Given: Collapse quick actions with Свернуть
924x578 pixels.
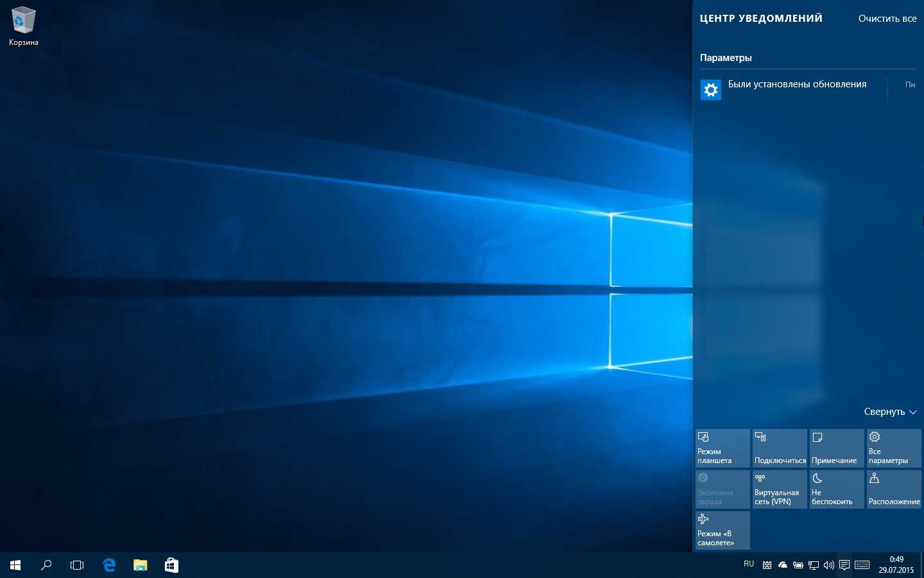Looking at the screenshot, I should (x=890, y=412).
